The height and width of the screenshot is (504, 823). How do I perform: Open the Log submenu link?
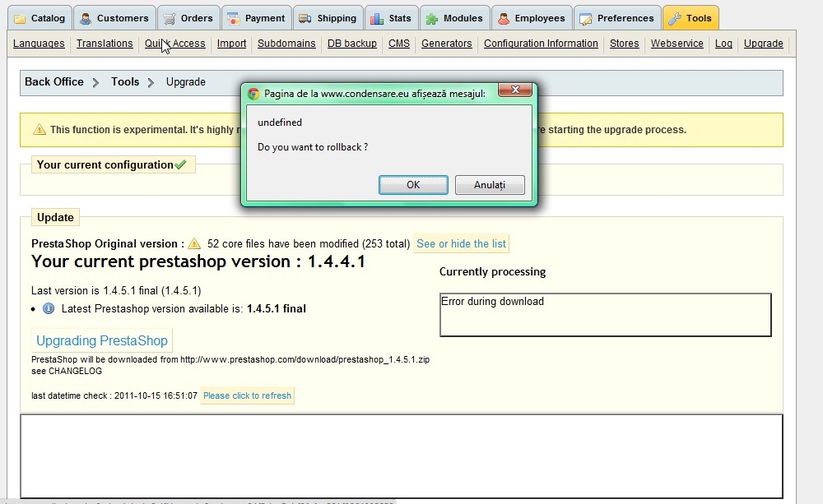(723, 44)
